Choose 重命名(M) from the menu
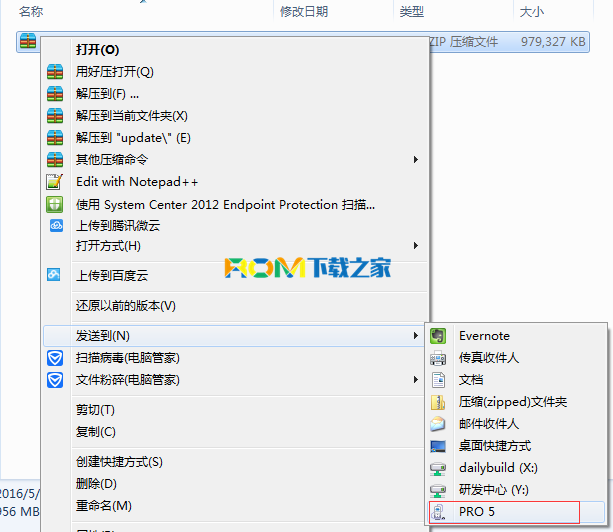 point(104,505)
